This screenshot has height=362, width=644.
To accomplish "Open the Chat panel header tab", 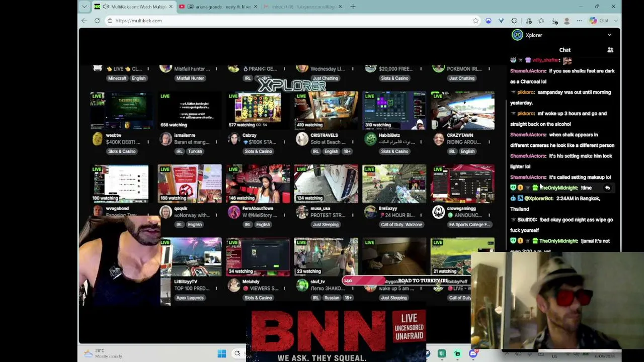I will tap(565, 50).
